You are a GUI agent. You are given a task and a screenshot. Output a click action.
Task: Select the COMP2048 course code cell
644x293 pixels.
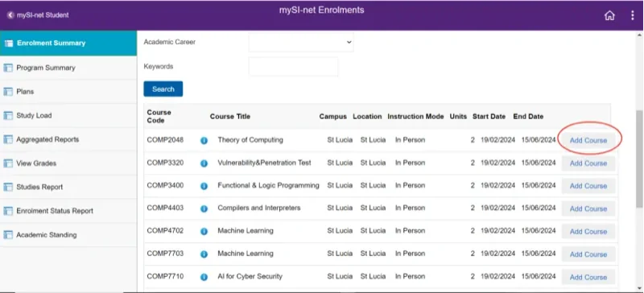[x=165, y=140]
